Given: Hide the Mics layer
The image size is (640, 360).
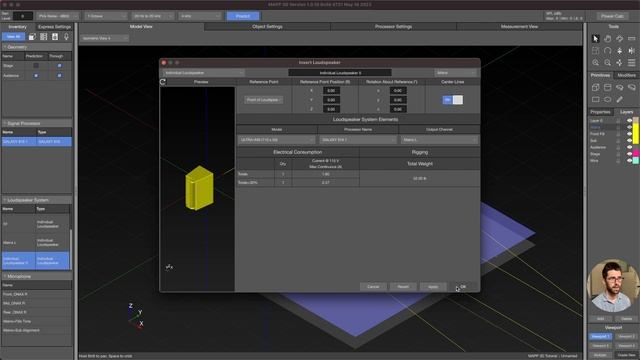Looking at the screenshot, I should pos(629,160).
